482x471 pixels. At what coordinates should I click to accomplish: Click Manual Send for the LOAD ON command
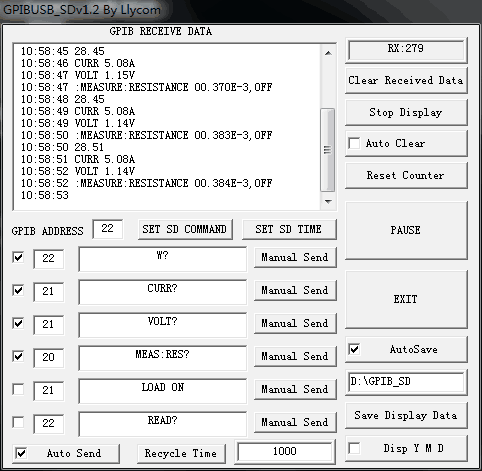pos(295,389)
